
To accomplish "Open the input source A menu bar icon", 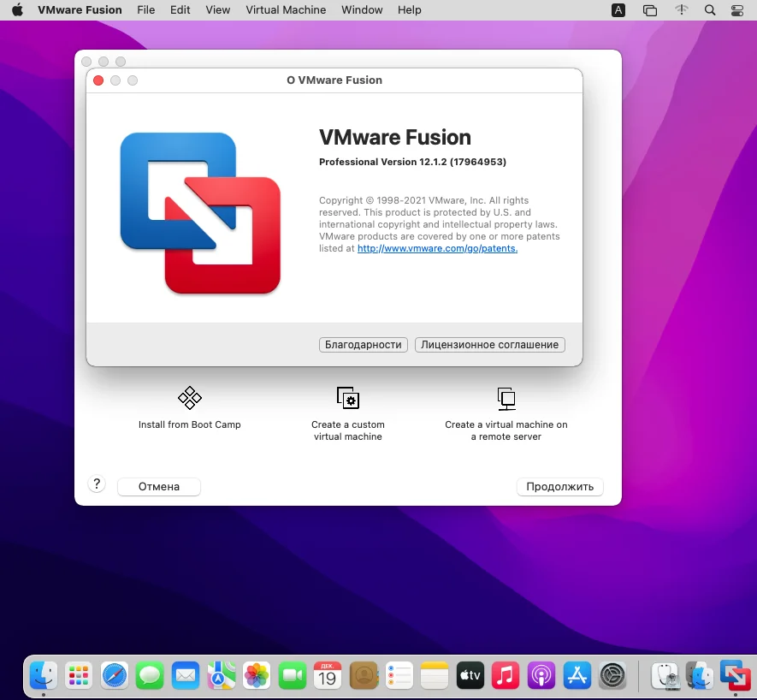I will tap(618, 10).
